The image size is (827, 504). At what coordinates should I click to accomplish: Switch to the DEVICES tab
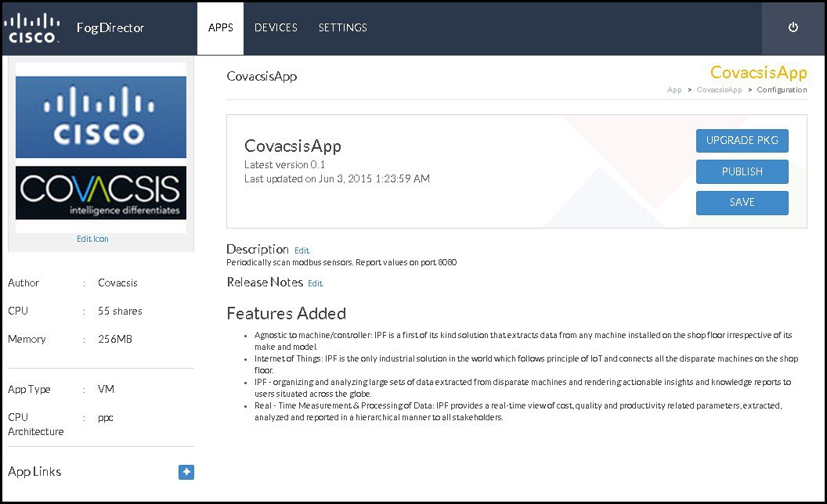[x=276, y=28]
